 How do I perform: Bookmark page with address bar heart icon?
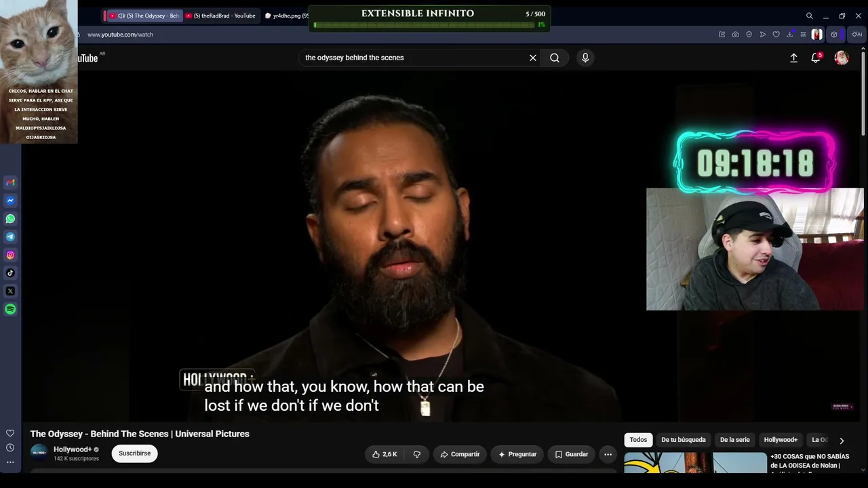(776, 35)
